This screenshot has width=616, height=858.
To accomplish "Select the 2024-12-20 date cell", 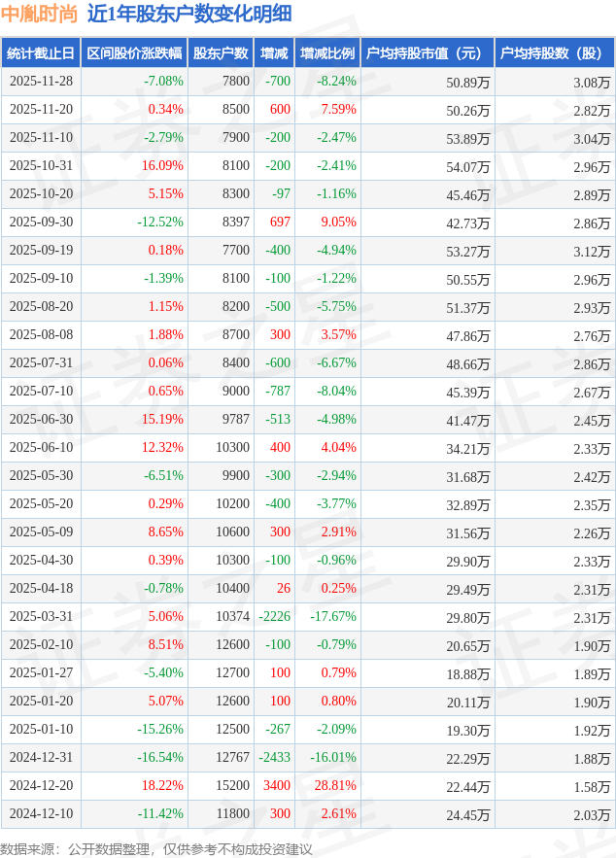I will click(40, 786).
